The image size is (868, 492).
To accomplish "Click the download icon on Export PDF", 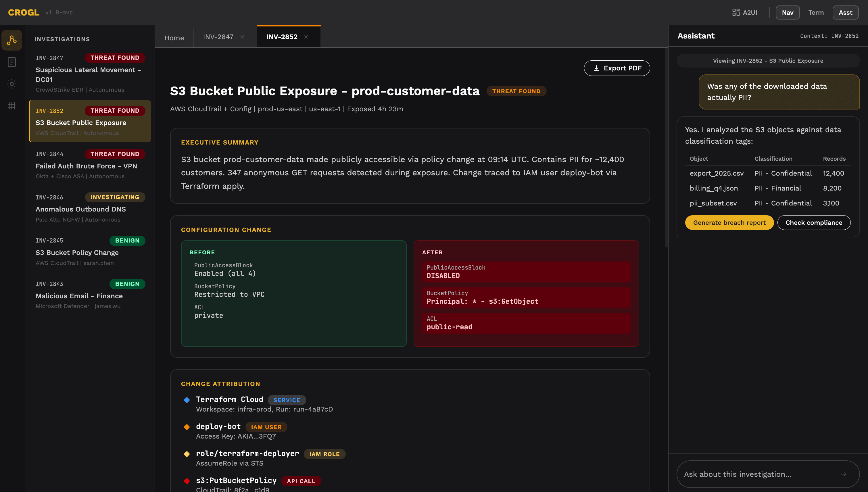I will [596, 68].
